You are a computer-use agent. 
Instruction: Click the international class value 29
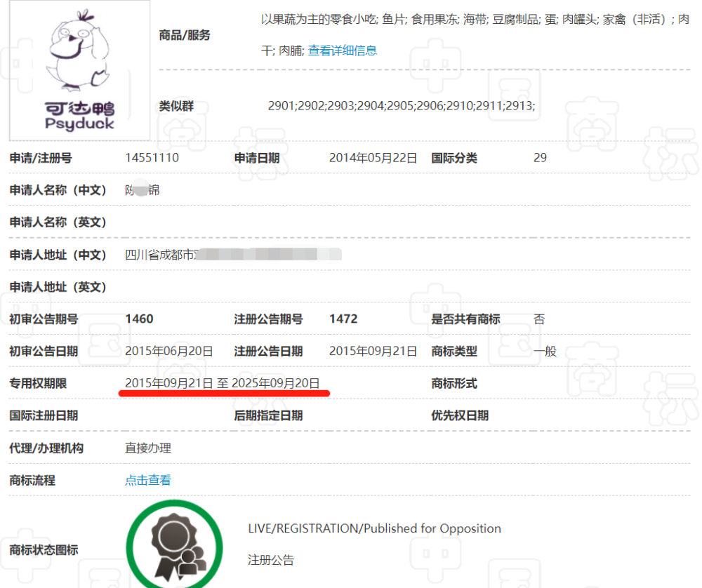pos(540,158)
